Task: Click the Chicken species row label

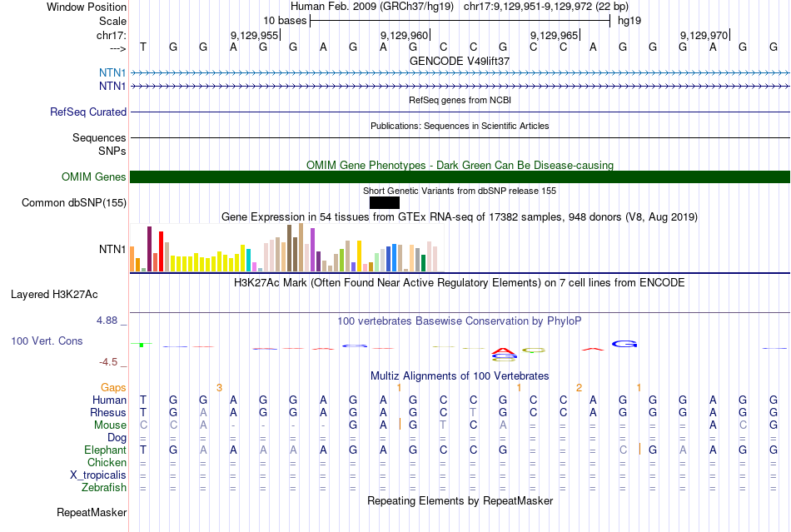Action: coord(107,462)
